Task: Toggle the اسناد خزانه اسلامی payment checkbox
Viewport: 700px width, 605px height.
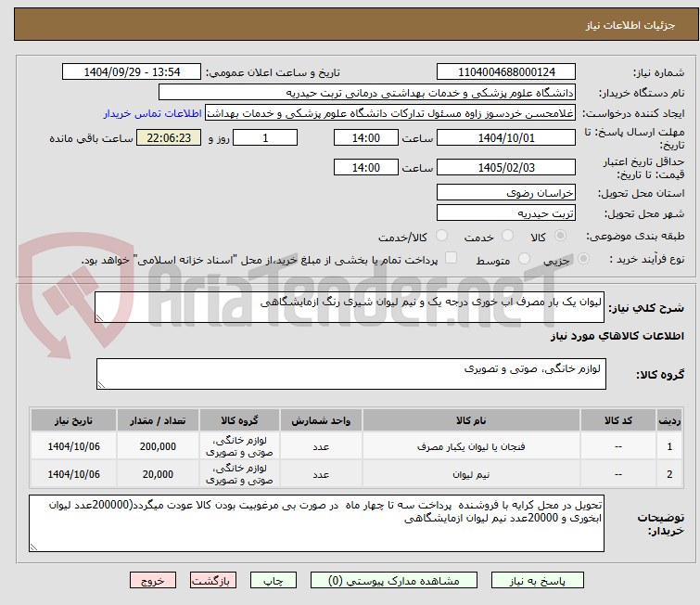Action: 452,258
